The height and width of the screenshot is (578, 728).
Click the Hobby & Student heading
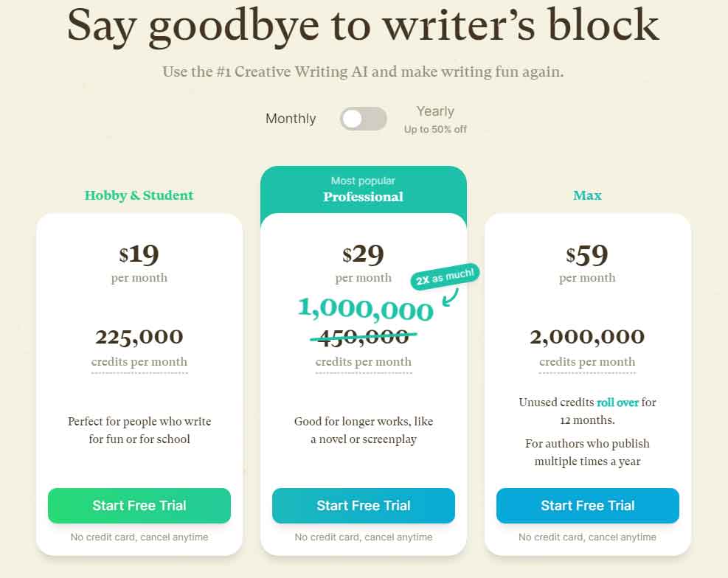tap(139, 195)
